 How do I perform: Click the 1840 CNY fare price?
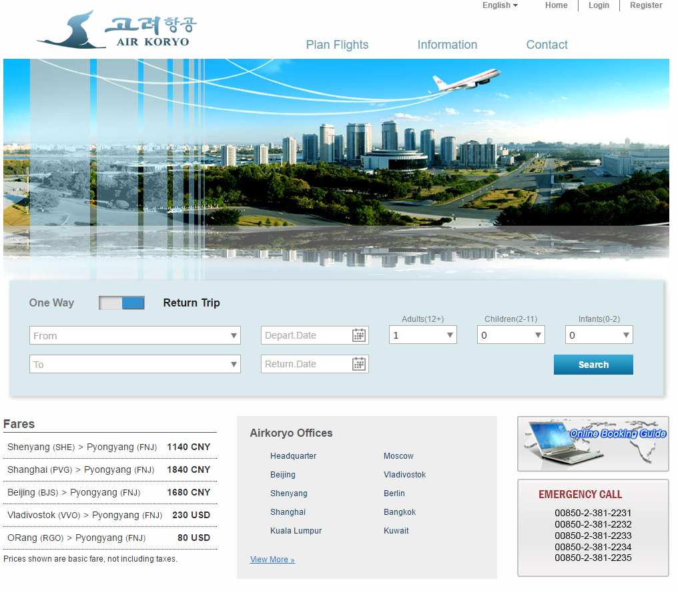188,469
